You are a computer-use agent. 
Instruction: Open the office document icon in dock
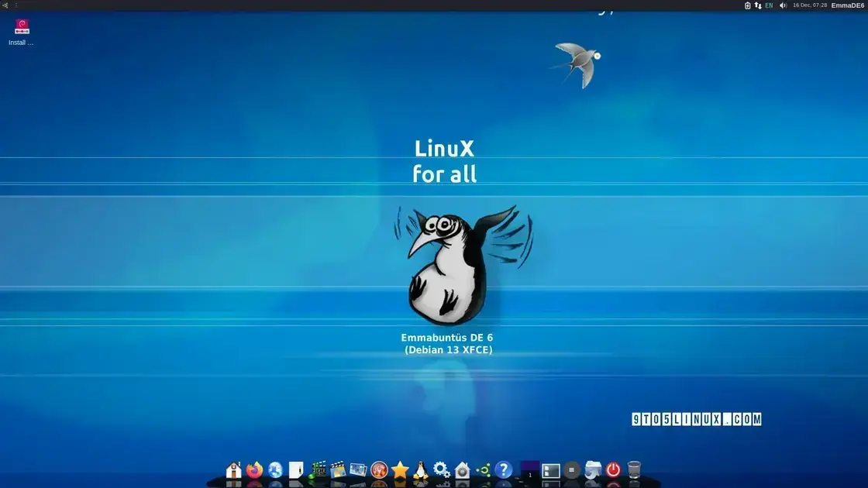296,469
